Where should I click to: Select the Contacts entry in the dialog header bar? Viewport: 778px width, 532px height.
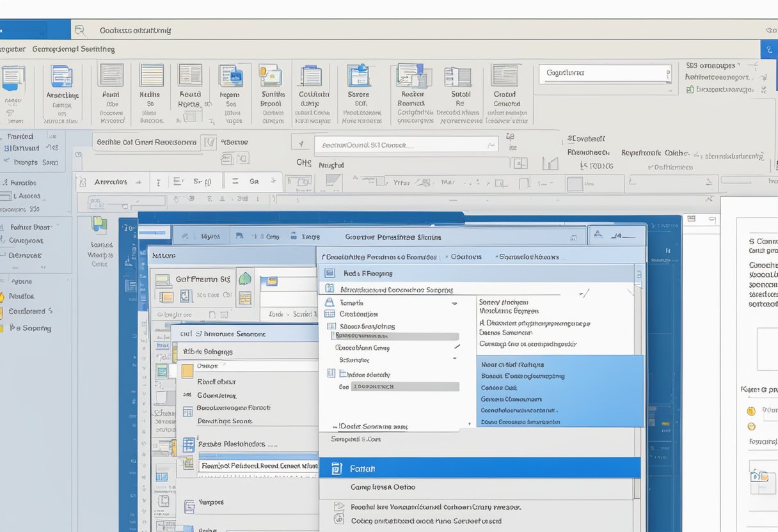(465, 256)
